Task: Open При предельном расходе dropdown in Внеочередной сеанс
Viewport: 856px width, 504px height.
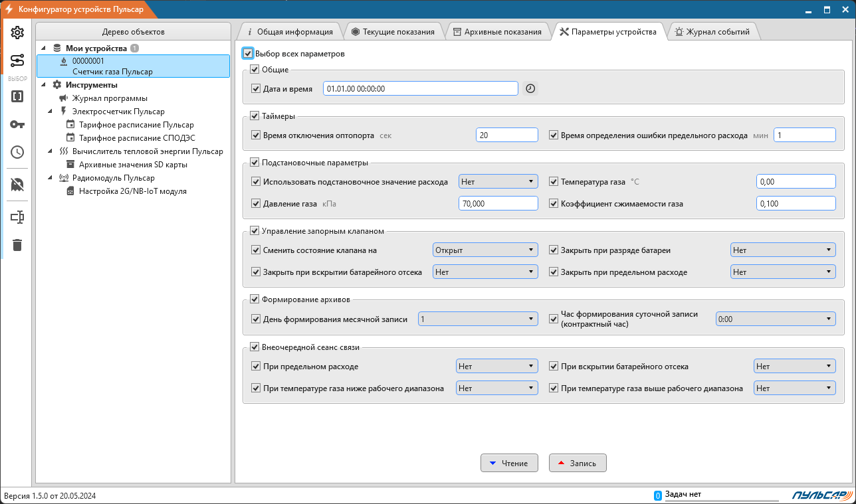Action: (496, 367)
